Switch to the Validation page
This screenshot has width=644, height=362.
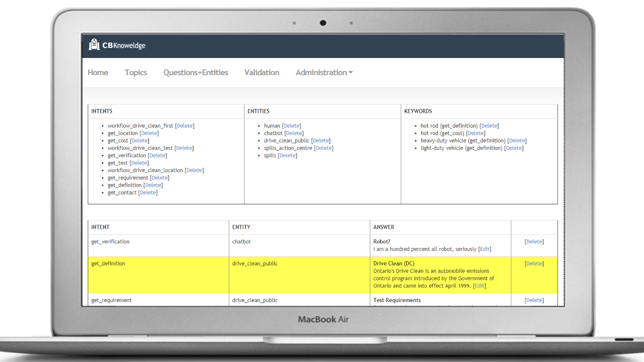pyautogui.click(x=262, y=72)
